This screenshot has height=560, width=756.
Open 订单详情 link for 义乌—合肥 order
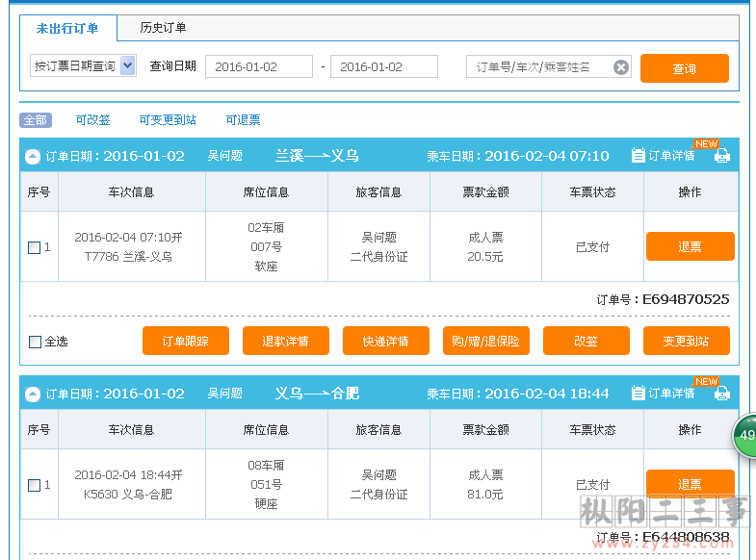671,394
